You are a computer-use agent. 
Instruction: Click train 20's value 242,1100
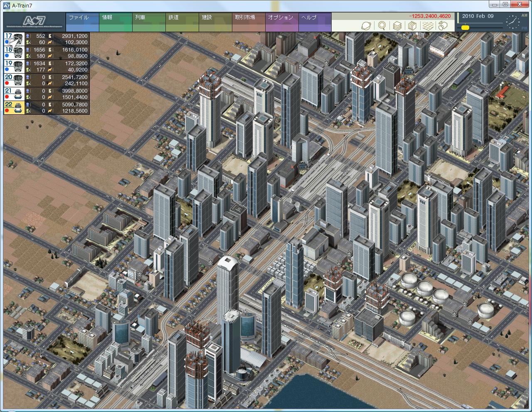tap(76, 84)
